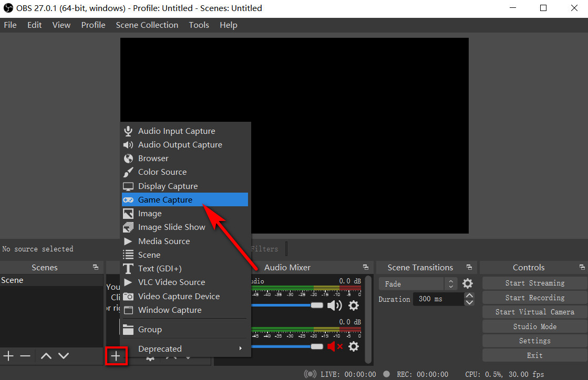Select Game Capture in the menu

[x=185, y=199]
